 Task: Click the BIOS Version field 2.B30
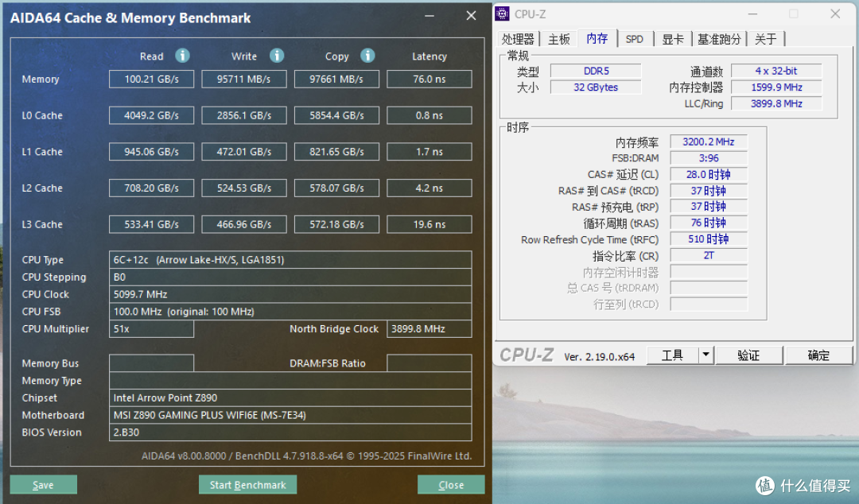click(290, 432)
